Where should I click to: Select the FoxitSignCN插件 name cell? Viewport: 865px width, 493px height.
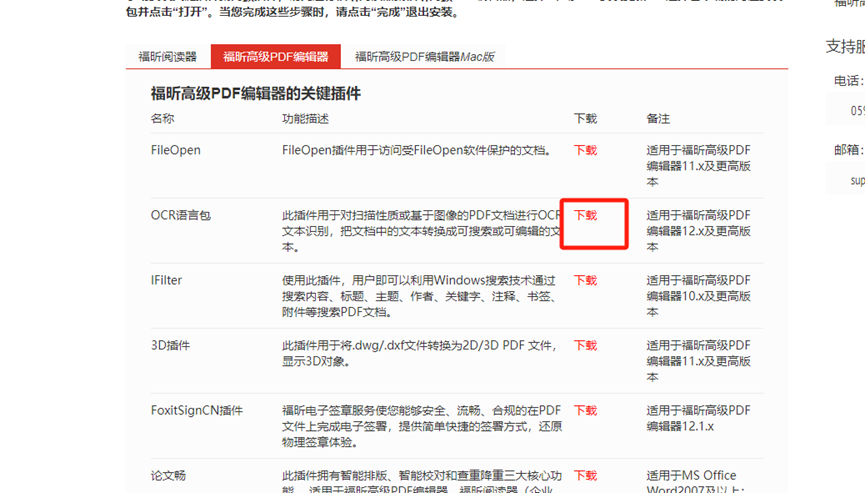(x=196, y=410)
